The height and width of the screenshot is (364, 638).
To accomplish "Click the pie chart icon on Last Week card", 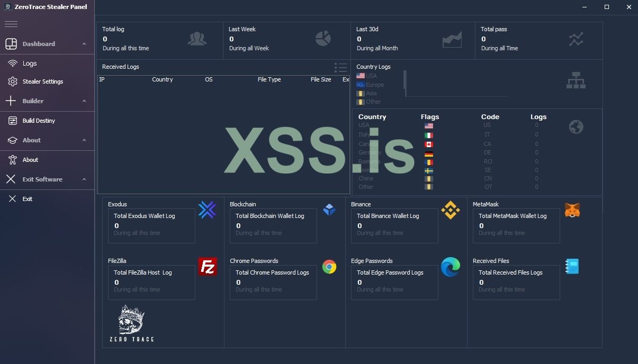I will click(323, 38).
